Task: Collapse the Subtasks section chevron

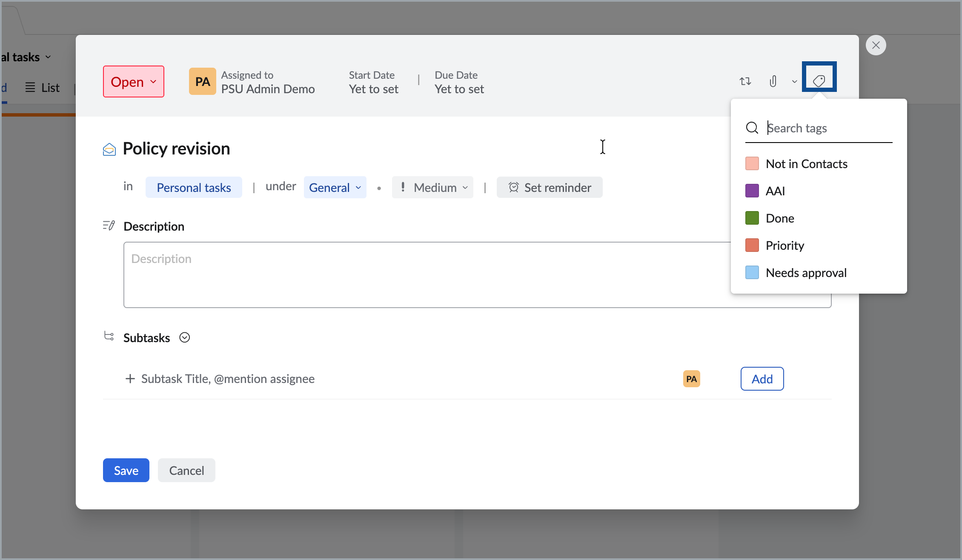Action: pos(184,337)
